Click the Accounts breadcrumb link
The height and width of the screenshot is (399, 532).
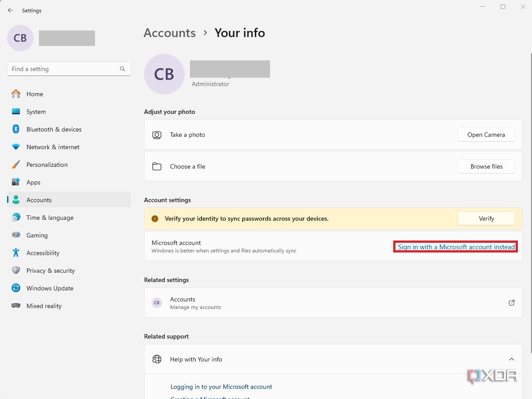[170, 33]
